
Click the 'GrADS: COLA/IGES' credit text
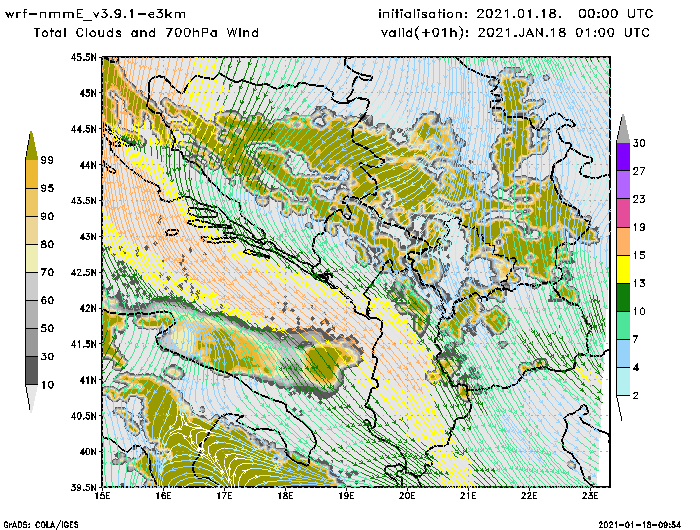41,525
